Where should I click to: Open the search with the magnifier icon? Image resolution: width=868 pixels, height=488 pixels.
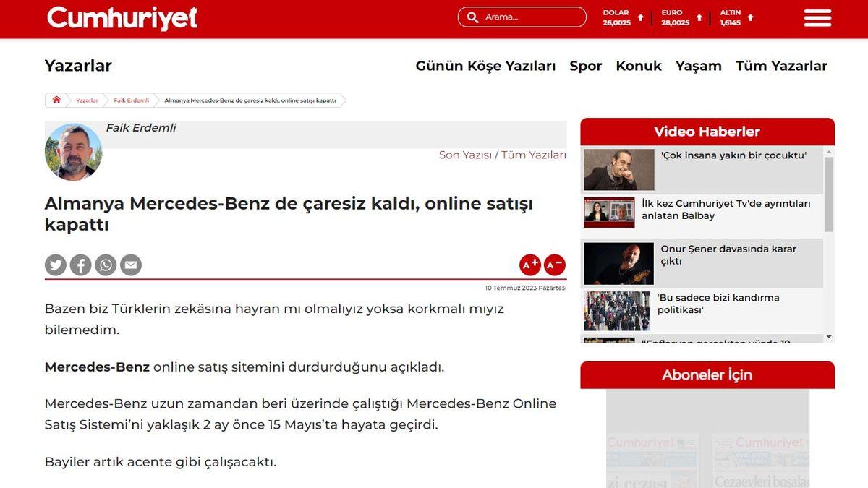pyautogui.click(x=473, y=17)
